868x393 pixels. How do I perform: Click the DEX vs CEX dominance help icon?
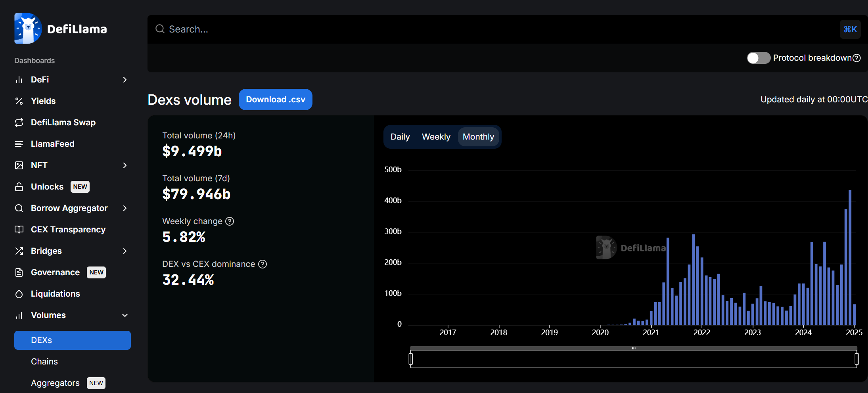tap(263, 264)
